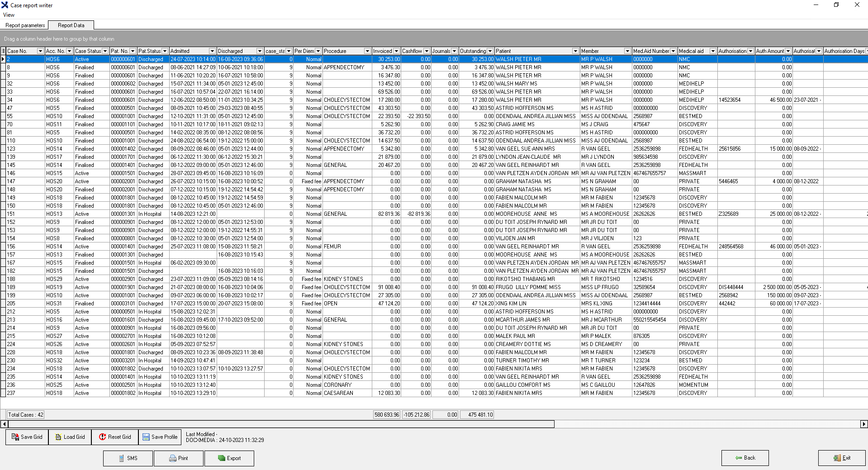The width and height of the screenshot is (868, 470).
Task: Open the Case Status column filter dropdown
Action: [105, 51]
